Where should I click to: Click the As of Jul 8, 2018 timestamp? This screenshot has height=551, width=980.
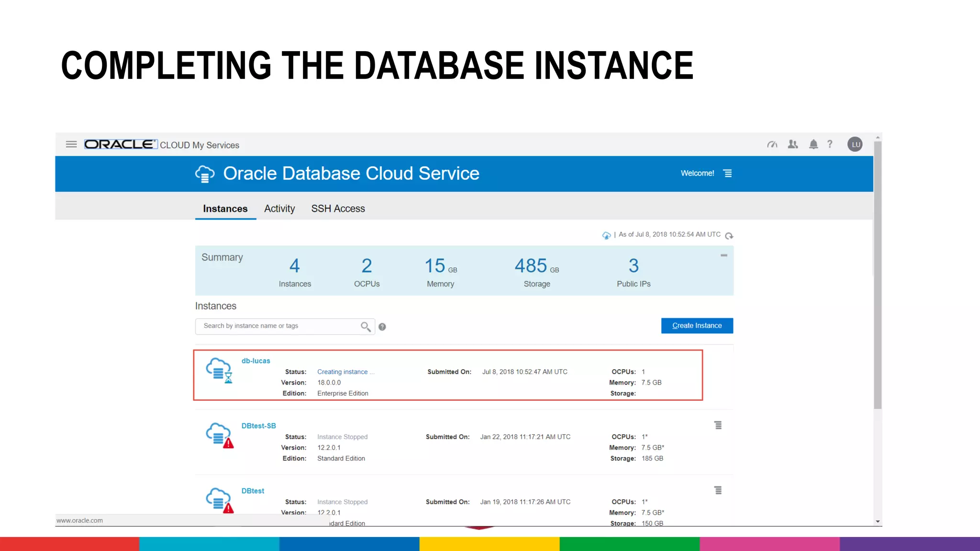tap(669, 234)
